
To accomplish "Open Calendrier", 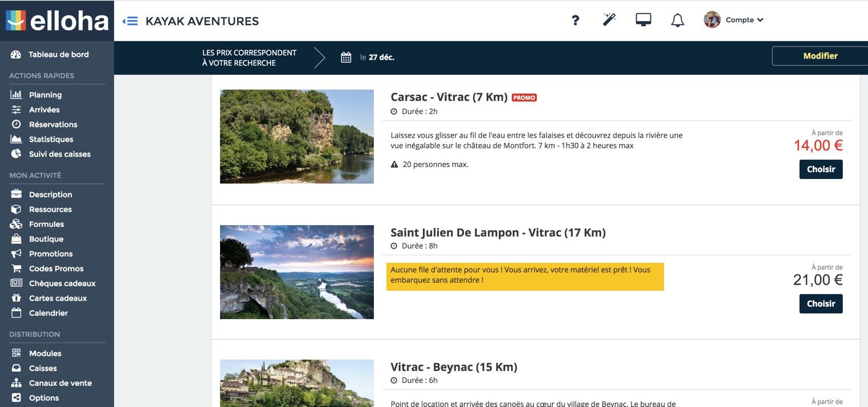I will (48, 314).
